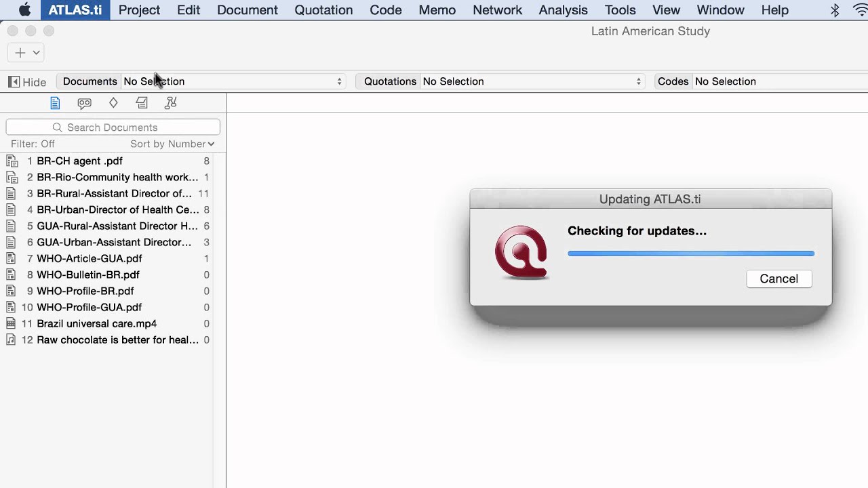Screen dimensions: 868x488
Task: Click the audio file icon of Raw chocolate
Action: (12, 340)
